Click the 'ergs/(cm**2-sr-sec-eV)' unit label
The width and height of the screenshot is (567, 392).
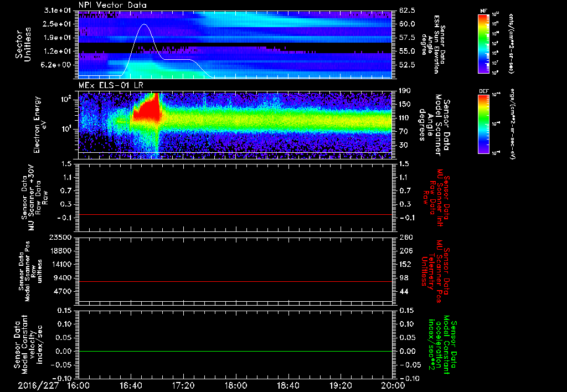(512, 124)
